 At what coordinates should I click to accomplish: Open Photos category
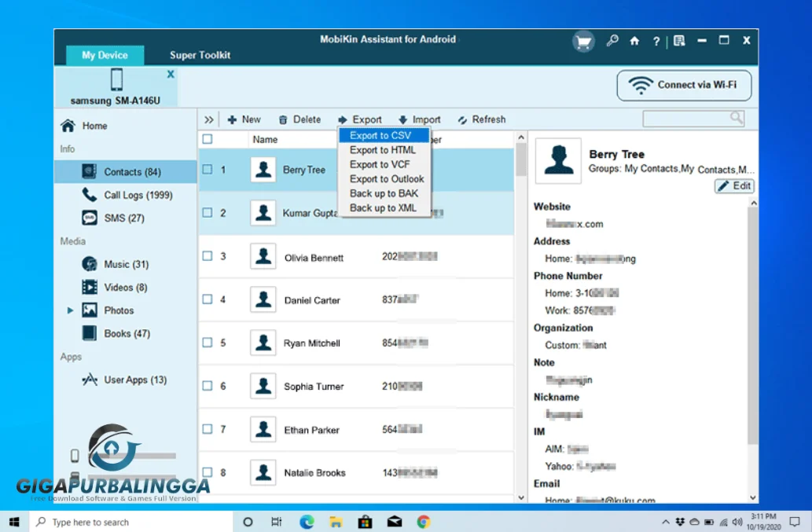coord(108,310)
